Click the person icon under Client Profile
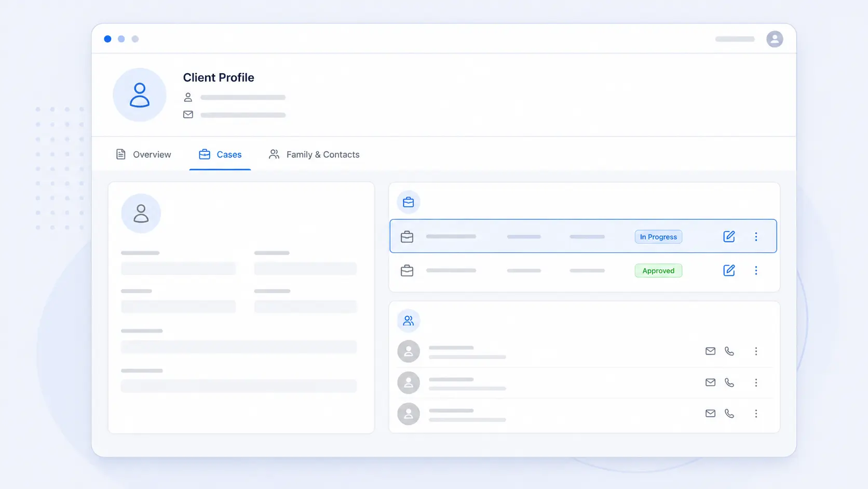This screenshot has width=868, height=489. coord(188,97)
